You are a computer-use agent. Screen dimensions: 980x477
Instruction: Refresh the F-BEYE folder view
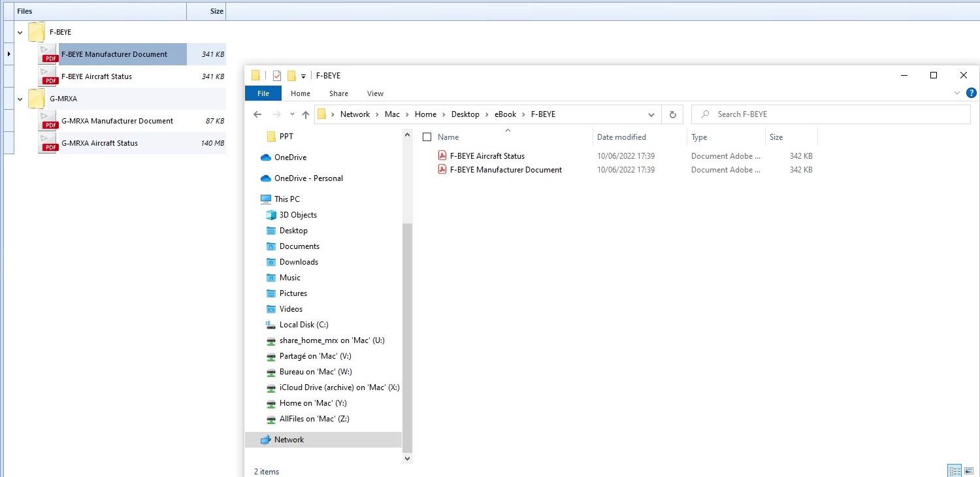tap(672, 114)
